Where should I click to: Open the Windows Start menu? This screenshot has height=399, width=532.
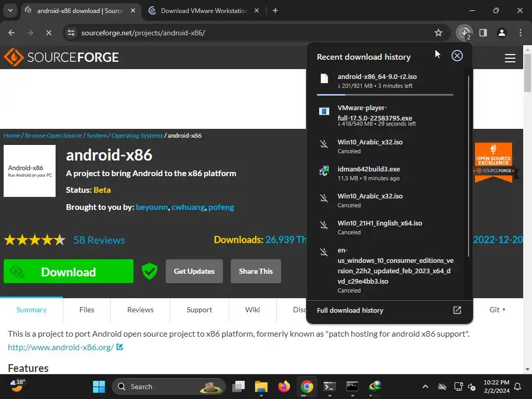[x=99, y=387]
